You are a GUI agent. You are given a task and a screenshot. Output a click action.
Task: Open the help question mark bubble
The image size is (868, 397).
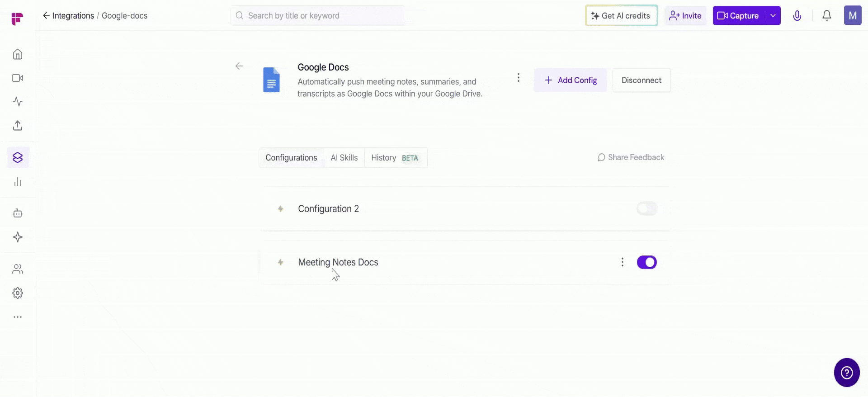coord(846,373)
